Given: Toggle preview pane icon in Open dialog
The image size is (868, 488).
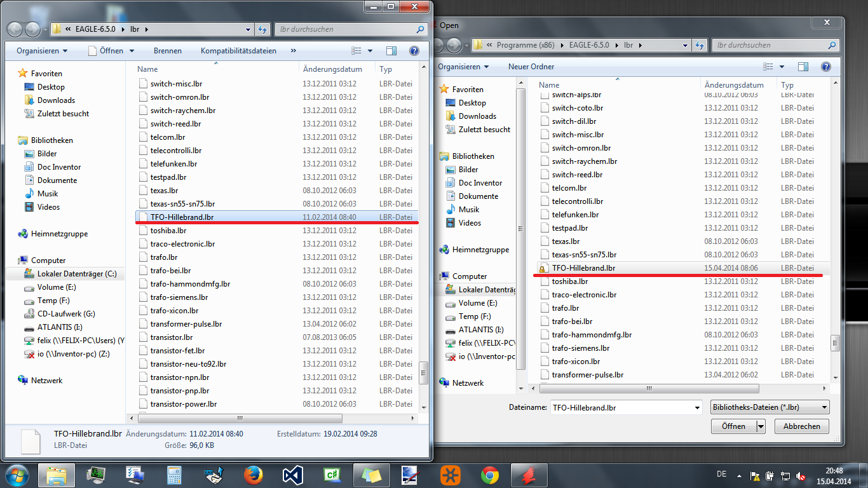Looking at the screenshot, I should click(803, 67).
